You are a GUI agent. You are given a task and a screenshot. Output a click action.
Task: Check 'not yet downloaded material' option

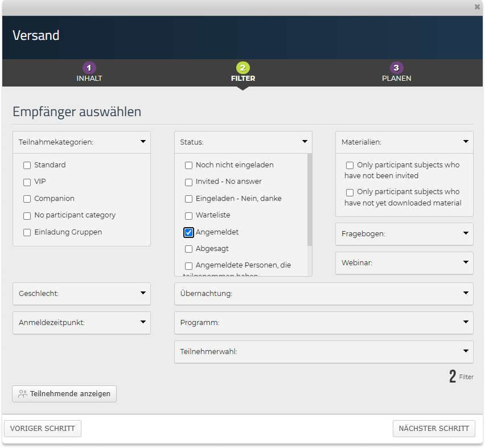pos(350,192)
